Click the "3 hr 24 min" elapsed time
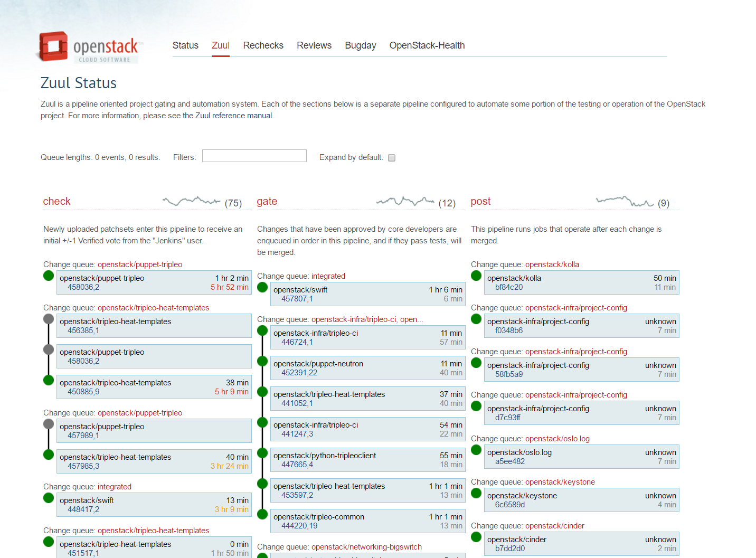The image size is (756, 558). click(230, 466)
